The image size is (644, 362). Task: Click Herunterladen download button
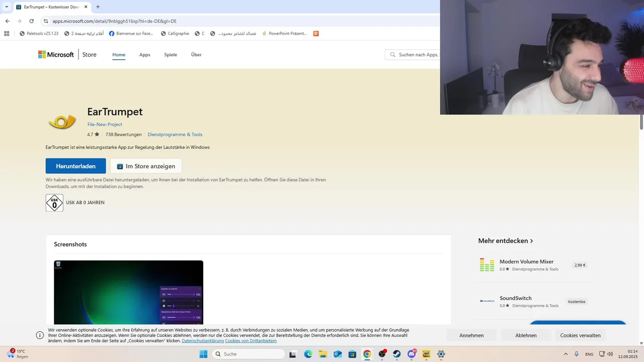click(76, 166)
